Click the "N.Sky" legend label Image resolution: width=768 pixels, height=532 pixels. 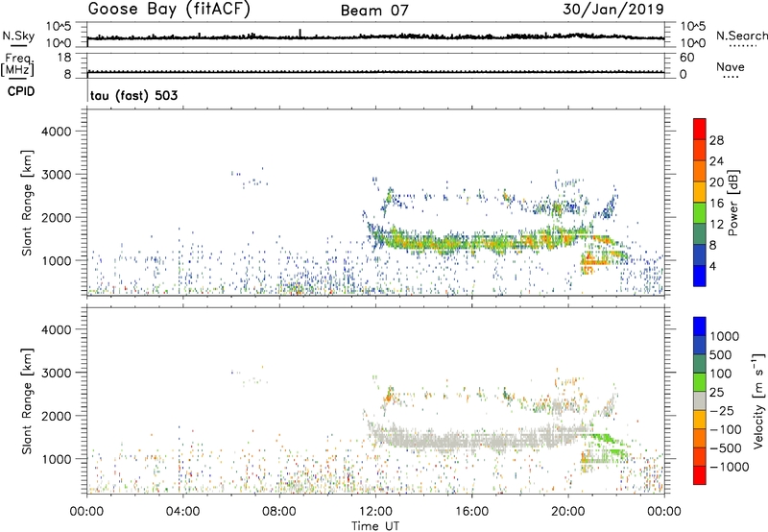pos(18,36)
